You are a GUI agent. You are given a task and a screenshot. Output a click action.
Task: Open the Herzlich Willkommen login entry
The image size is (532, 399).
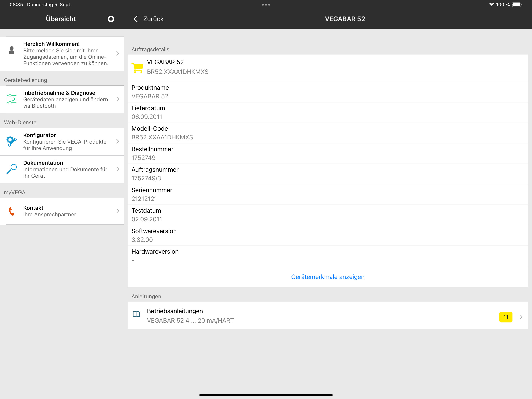(62, 54)
